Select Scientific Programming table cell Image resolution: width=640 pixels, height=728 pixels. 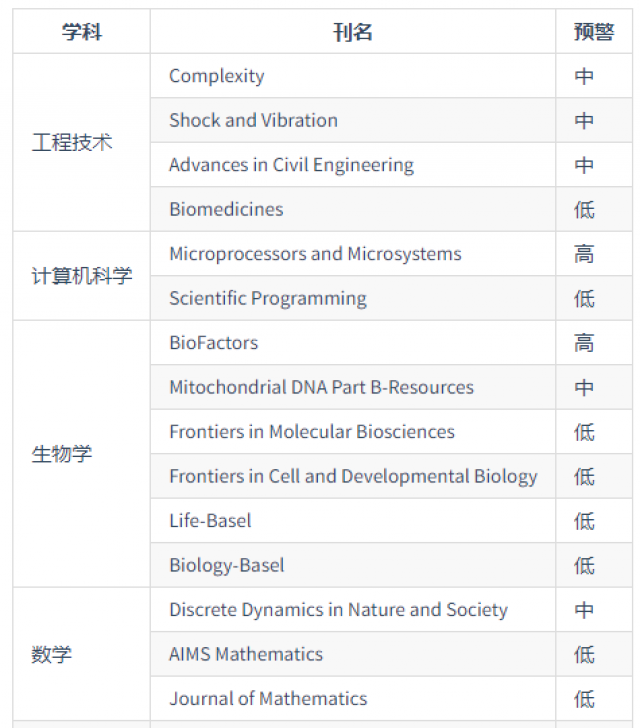point(267,298)
